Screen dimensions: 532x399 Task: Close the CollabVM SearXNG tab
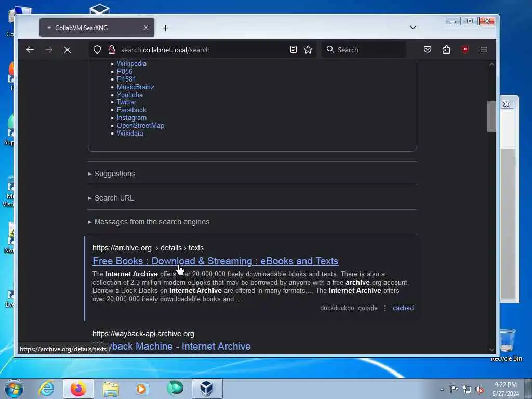click(146, 28)
